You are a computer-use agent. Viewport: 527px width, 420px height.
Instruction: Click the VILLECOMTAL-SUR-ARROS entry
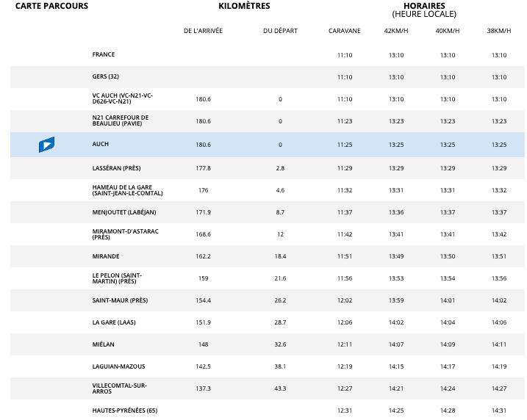click(x=120, y=388)
